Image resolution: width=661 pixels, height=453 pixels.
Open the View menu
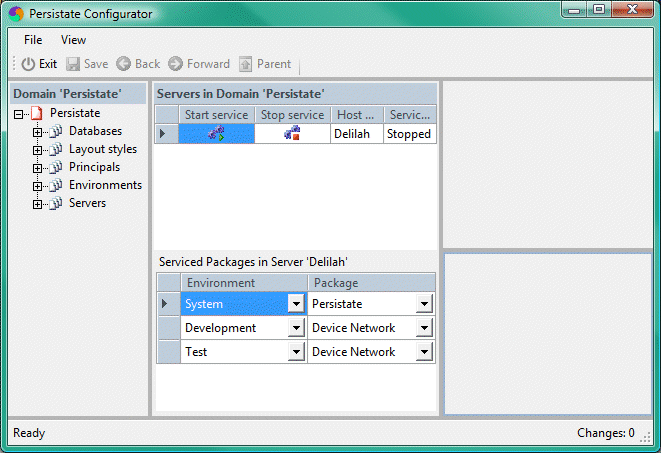click(73, 40)
